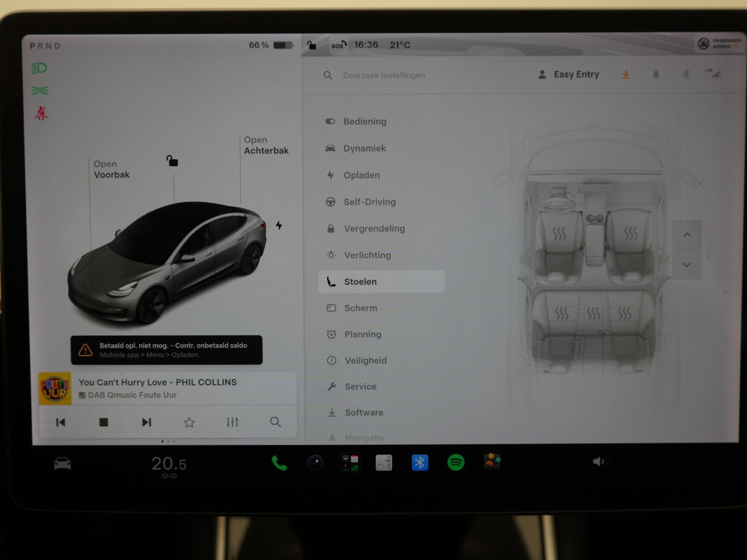Toggle driver seat heating
Screen dimensions: 747x560
559,233
